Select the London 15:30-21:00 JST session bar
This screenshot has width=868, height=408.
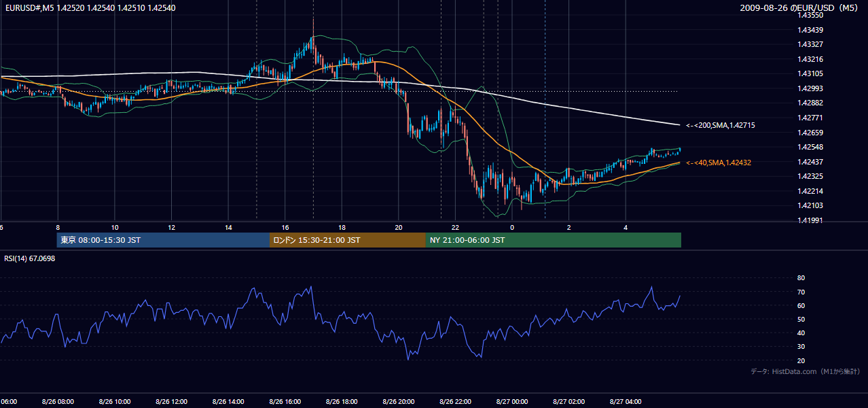pos(348,240)
